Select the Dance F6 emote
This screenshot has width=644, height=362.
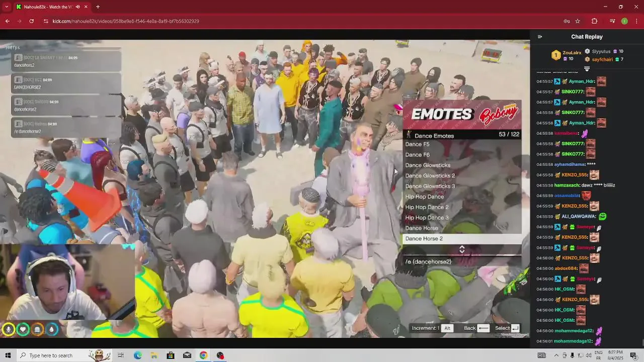[x=462, y=155]
